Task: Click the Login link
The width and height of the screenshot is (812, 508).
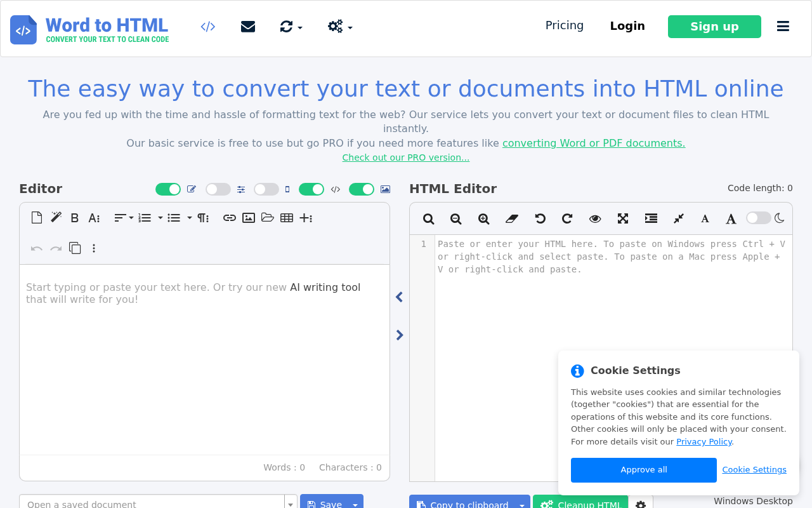Action: tap(627, 26)
